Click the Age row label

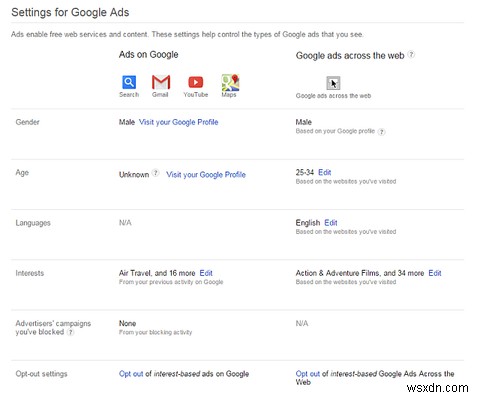pos(22,173)
